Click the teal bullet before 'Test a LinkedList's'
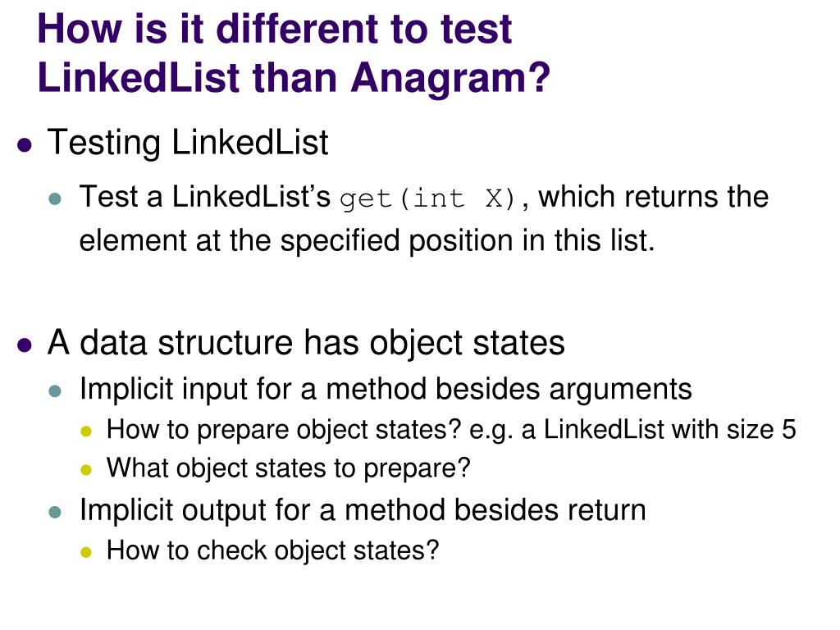Image resolution: width=840 pixels, height=630 pixels. 55,199
